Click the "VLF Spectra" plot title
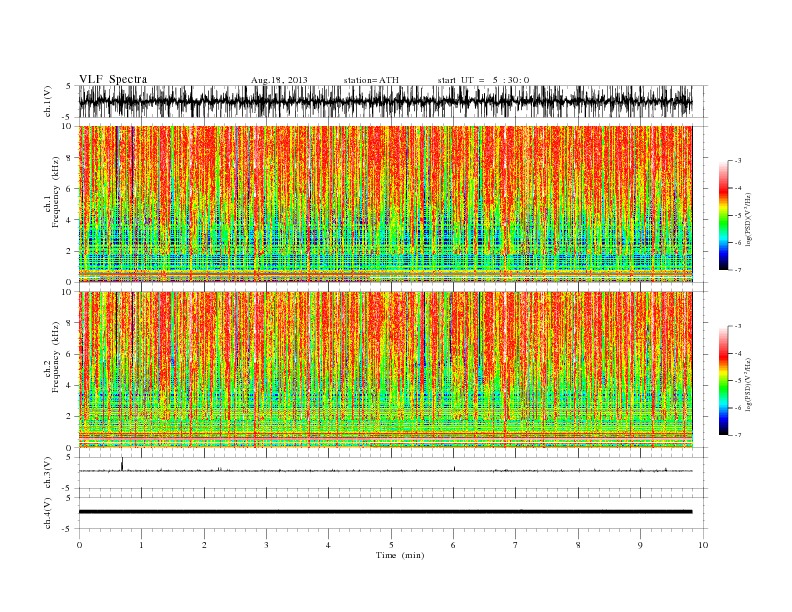The image size is (792, 612). coord(113,79)
